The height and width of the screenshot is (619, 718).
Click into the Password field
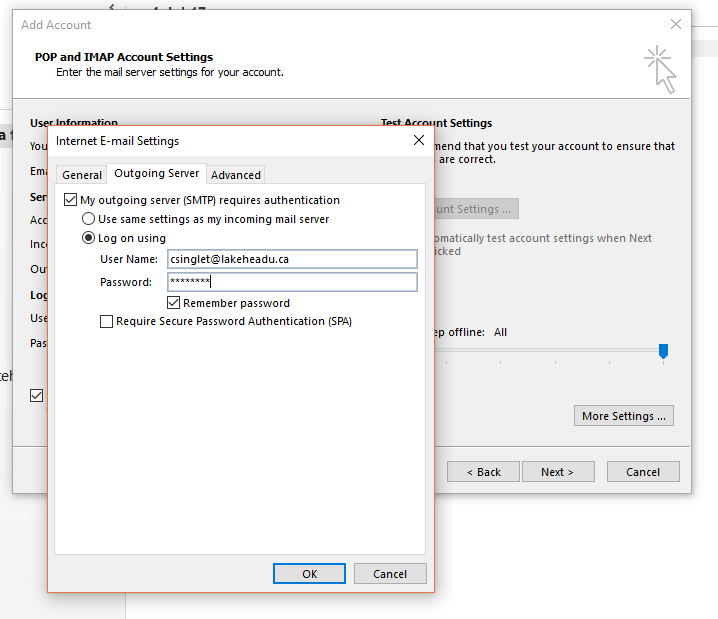tap(291, 282)
